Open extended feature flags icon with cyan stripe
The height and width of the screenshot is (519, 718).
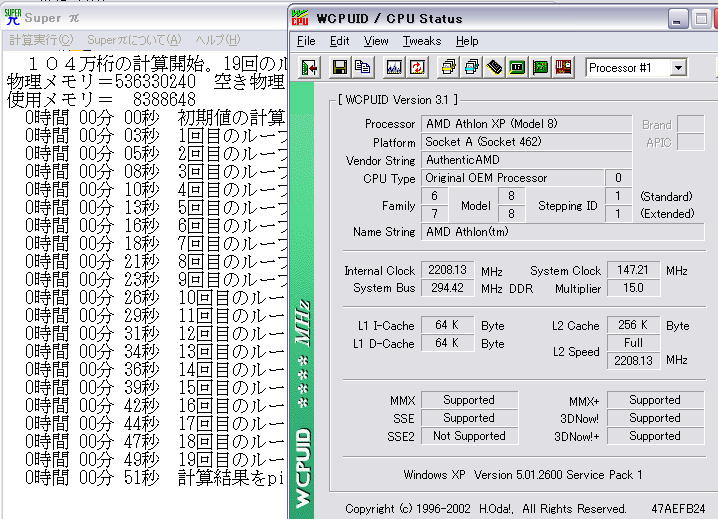(x=471, y=68)
